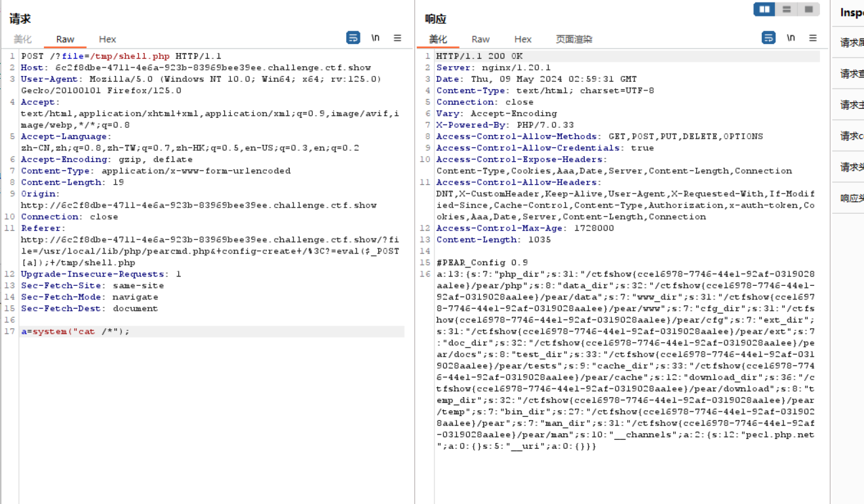Toggle non-printable \n characters in the request pane
The image size is (864, 504).
click(x=375, y=38)
